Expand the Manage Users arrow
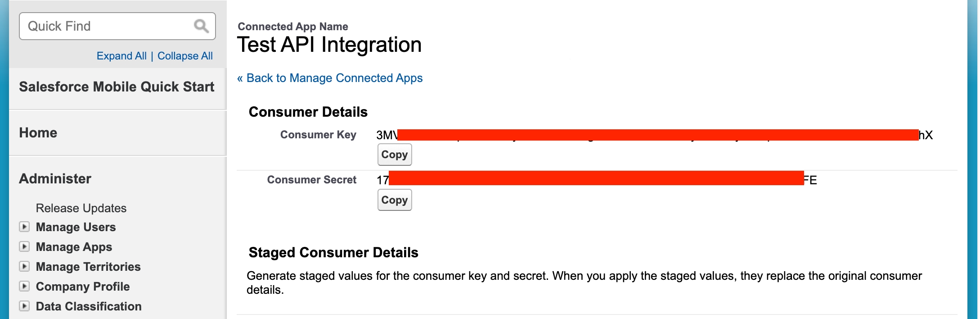The image size is (980, 319). [x=24, y=227]
